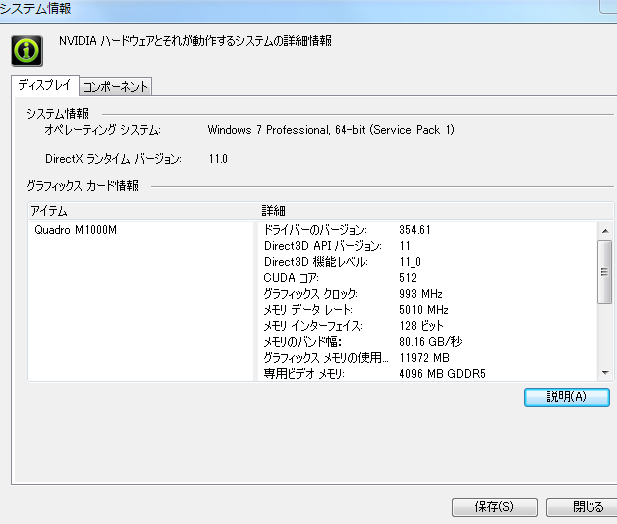The width and height of the screenshot is (617, 524).
Task: Click the Direct3D feature level value 11_0
Action: [410, 262]
